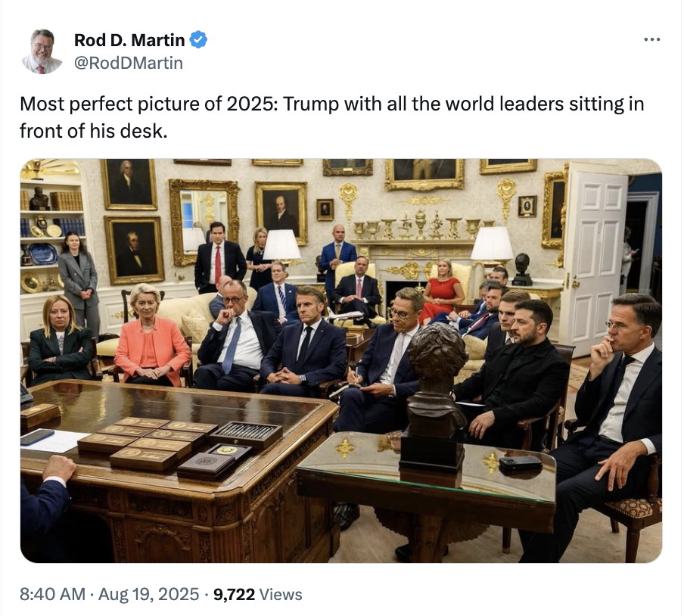
Task: Click the woman in the coral jacket
Action: [x=151, y=341]
